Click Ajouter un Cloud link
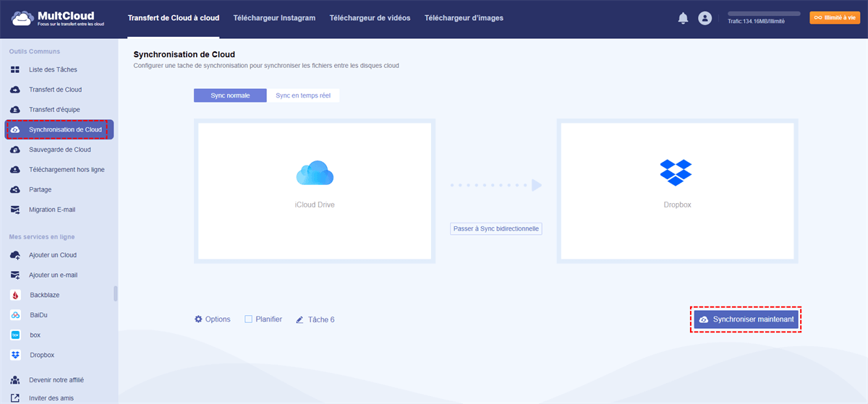The height and width of the screenshot is (404, 868). tap(53, 255)
